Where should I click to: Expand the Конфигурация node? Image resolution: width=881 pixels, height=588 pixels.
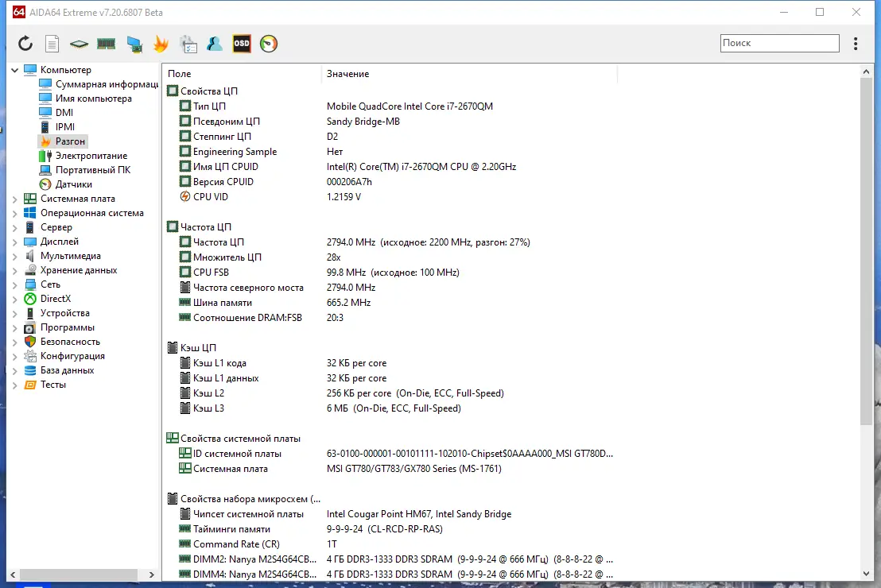coord(14,357)
